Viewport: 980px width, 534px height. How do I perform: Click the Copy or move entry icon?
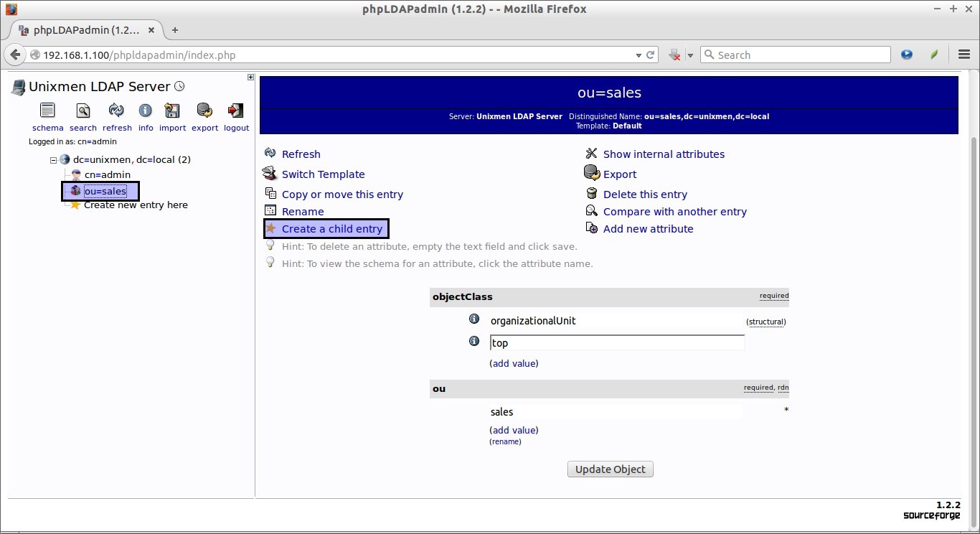click(x=270, y=193)
